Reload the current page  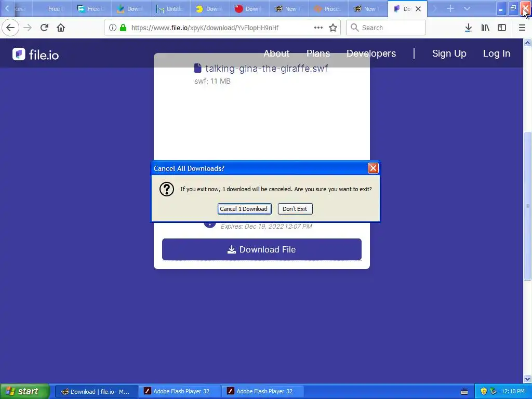44,28
